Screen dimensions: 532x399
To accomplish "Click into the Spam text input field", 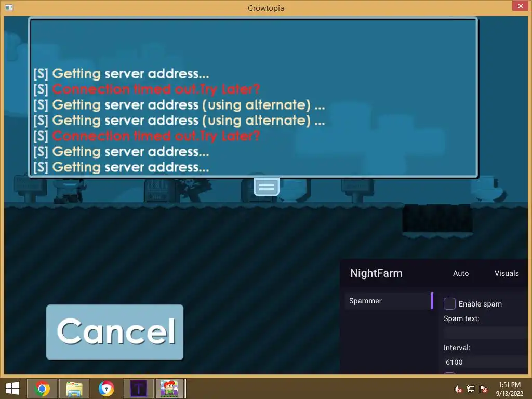I will pyautogui.click(x=485, y=332).
